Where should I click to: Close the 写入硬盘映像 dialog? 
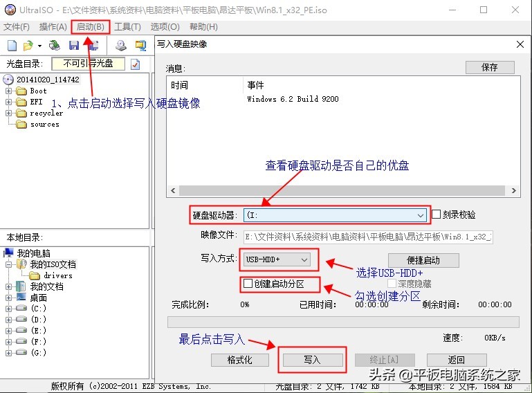[x=520, y=44]
